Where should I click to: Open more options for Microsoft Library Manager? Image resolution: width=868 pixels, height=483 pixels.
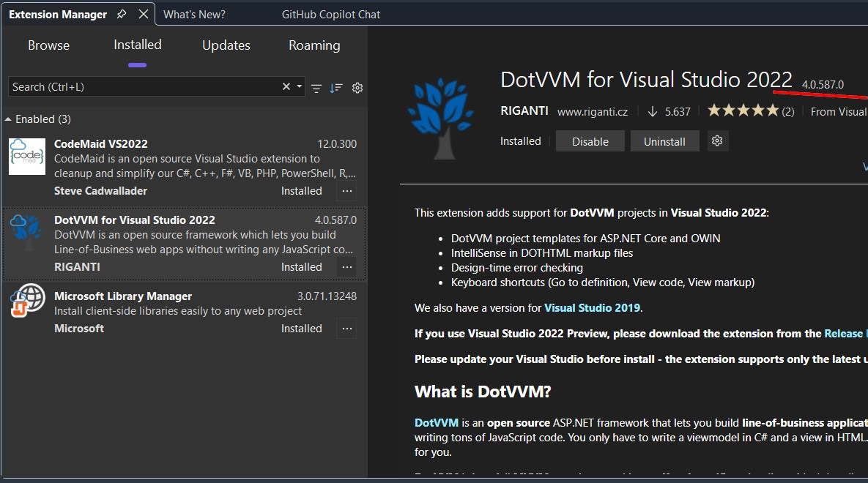[x=347, y=329]
